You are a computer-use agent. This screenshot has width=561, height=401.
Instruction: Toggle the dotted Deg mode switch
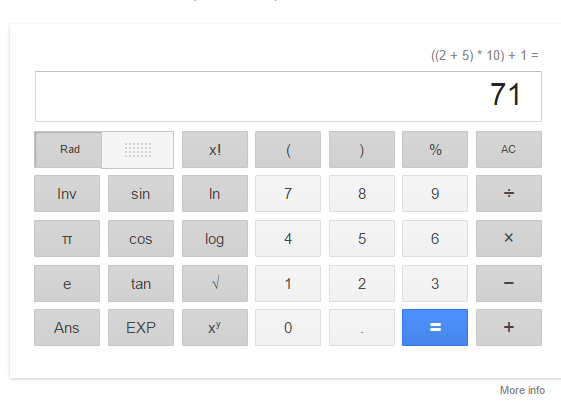tap(138, 150)
